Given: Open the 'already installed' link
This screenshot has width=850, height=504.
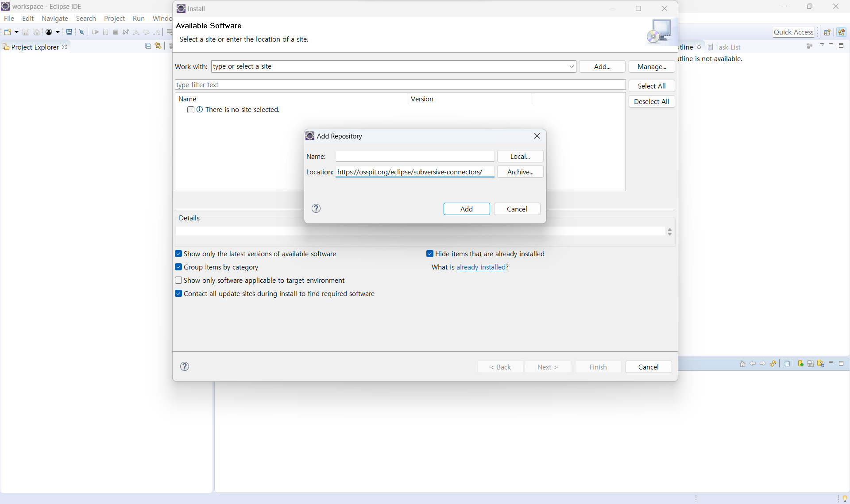Looking at the screenshot, I should pos(481,267).
